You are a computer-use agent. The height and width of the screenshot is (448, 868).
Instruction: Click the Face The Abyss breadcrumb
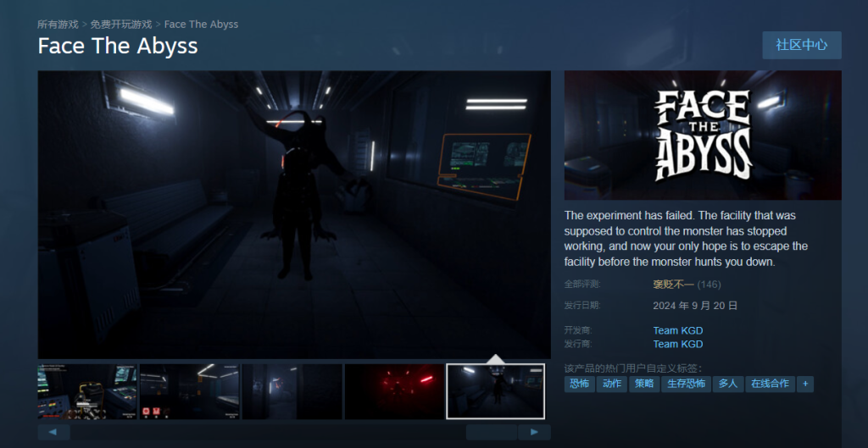tap(201, 25)
